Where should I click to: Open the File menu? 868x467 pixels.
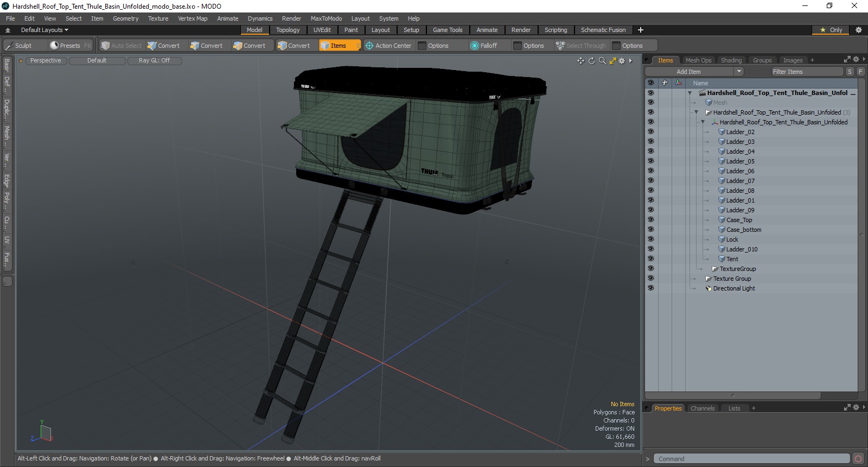coord(10,18)
